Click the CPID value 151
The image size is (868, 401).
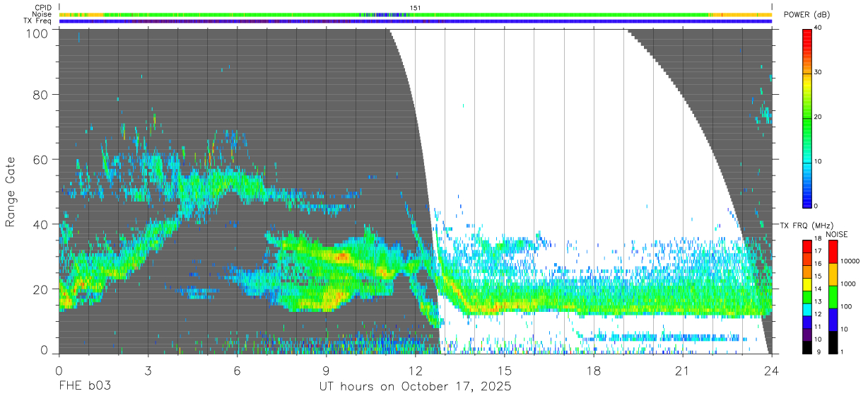tap(415, 8)
